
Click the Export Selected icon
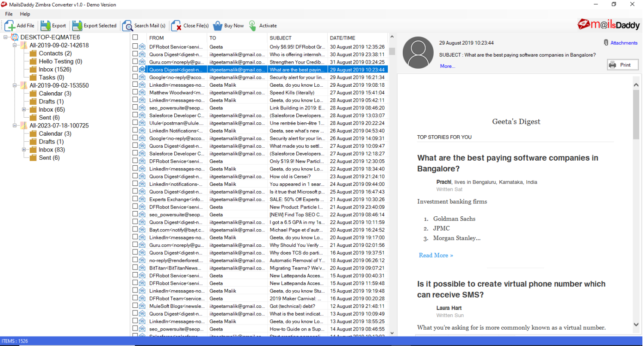(77, 26)
